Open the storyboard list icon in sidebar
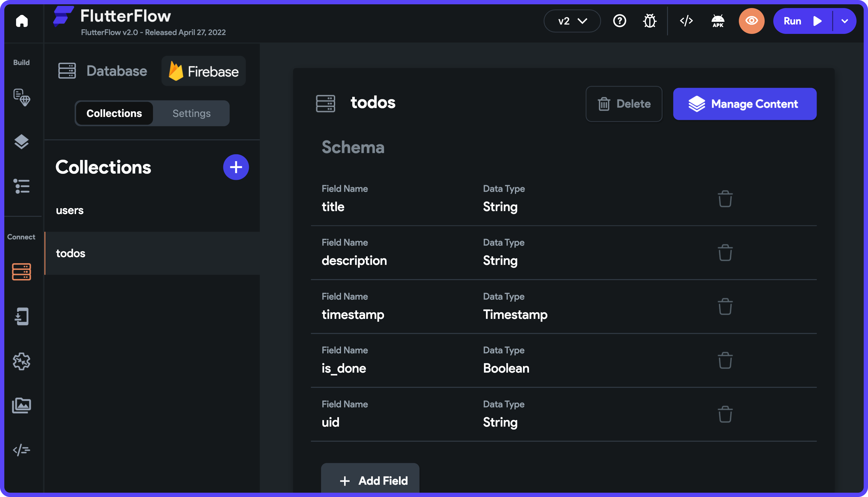The width and height of the screenshot is (868, 497). (x=22, y=186)
